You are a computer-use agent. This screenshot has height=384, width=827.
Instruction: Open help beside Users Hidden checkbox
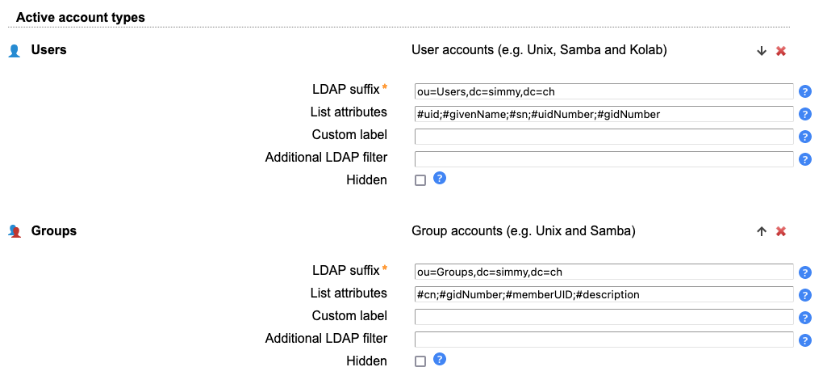coord(440,178)
